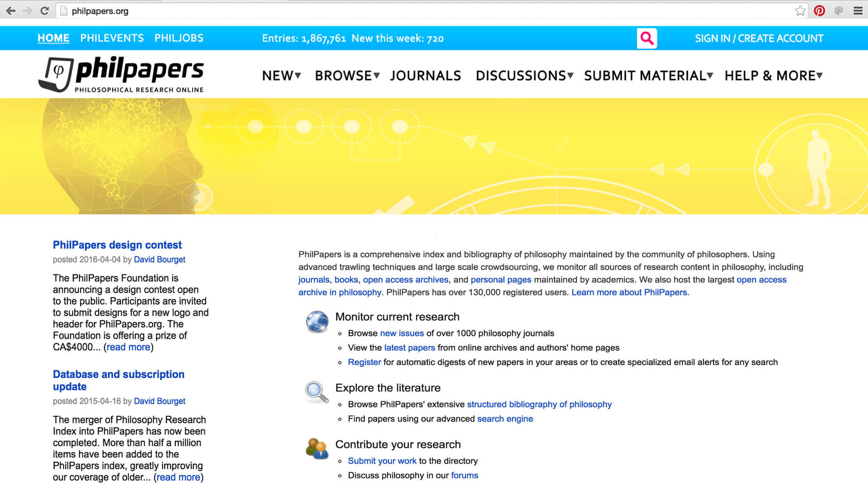Reload the page using the refresh icon

[x=44, y=10]
